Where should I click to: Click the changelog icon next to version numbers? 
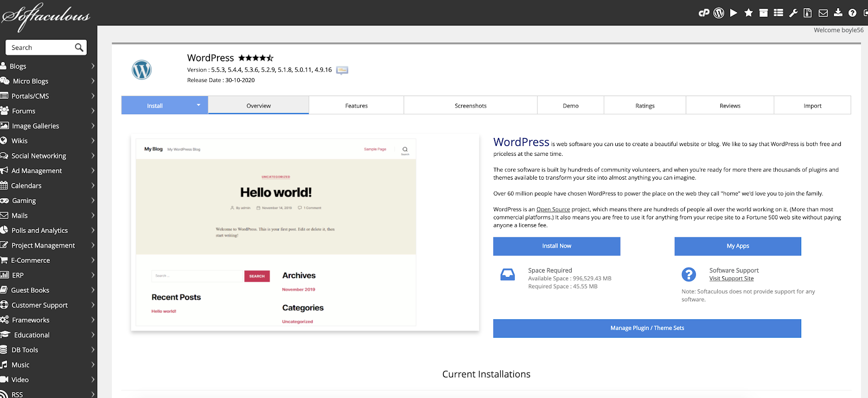[x=342, y=70]
